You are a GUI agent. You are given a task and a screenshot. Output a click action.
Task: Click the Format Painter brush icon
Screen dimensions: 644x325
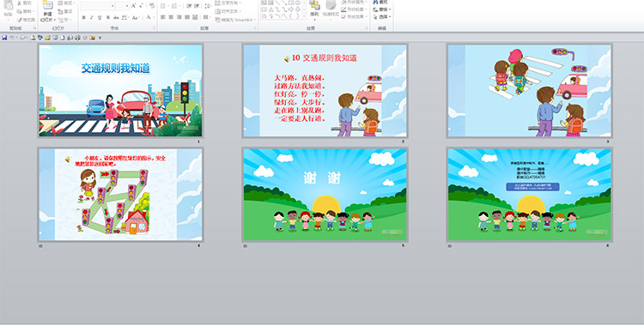(19, 20)
